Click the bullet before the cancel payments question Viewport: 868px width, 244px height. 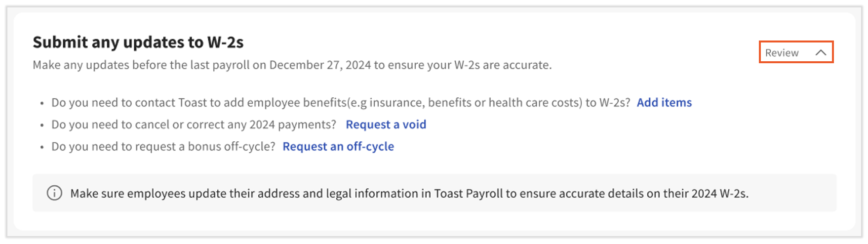[42, 125]
